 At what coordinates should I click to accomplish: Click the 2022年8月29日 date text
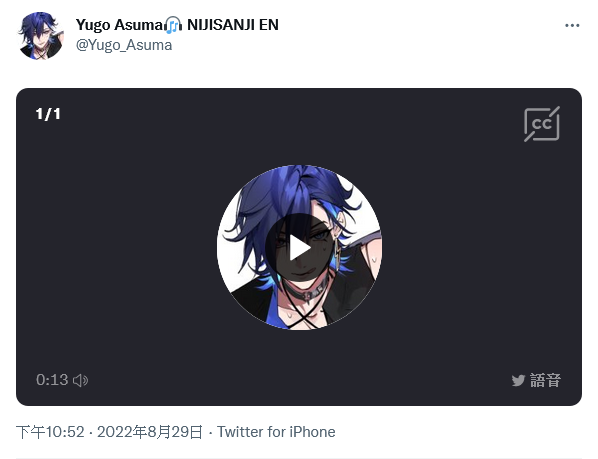pyautogui.click(x=150, y=432)
